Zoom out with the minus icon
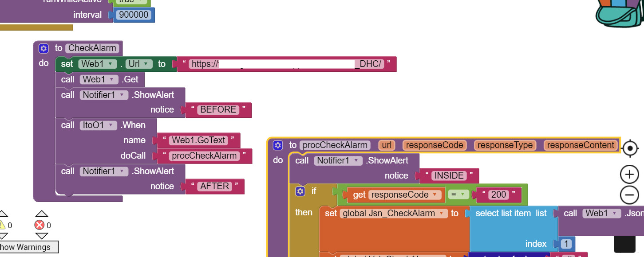Viewport: 644px width, 257px height. (x=629, y=195)
